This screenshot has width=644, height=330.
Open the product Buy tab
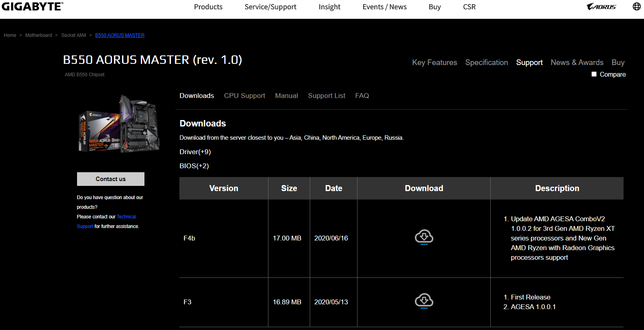[x=618, y=63]
